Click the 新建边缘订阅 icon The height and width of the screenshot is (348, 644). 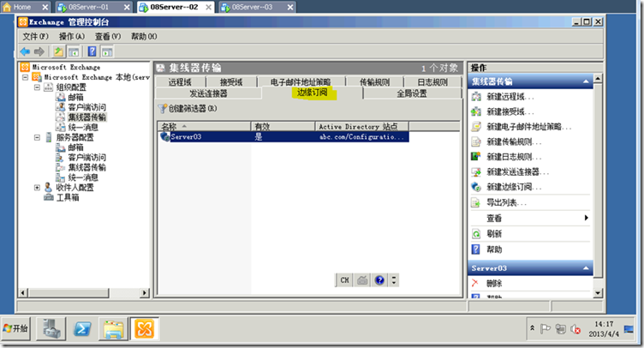[x=476, y=187]
